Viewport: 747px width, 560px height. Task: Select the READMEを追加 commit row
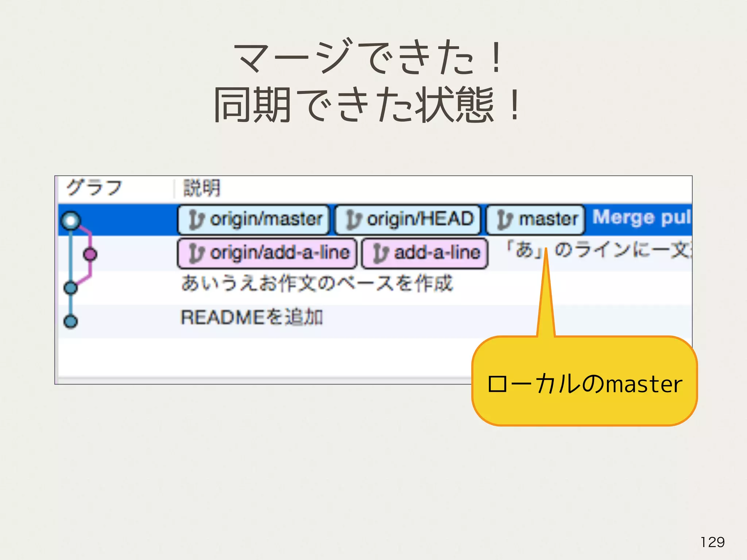pos(252,317)
